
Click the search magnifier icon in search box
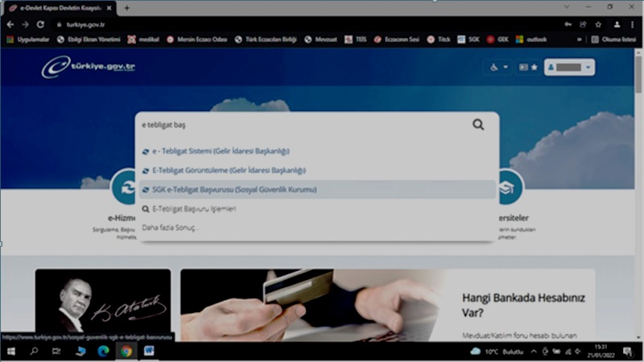[x=478, y=125]
